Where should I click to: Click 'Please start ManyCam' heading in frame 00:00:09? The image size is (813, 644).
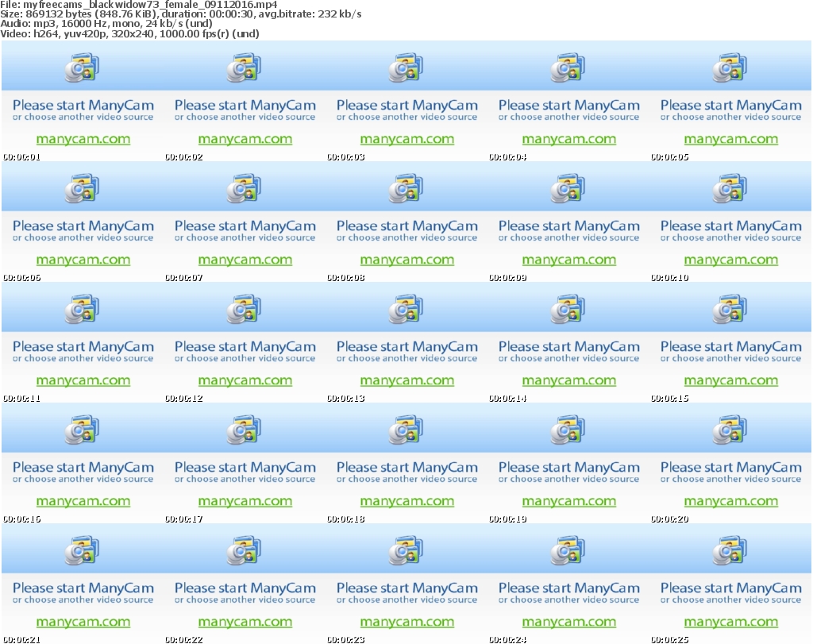click(568, 226)
